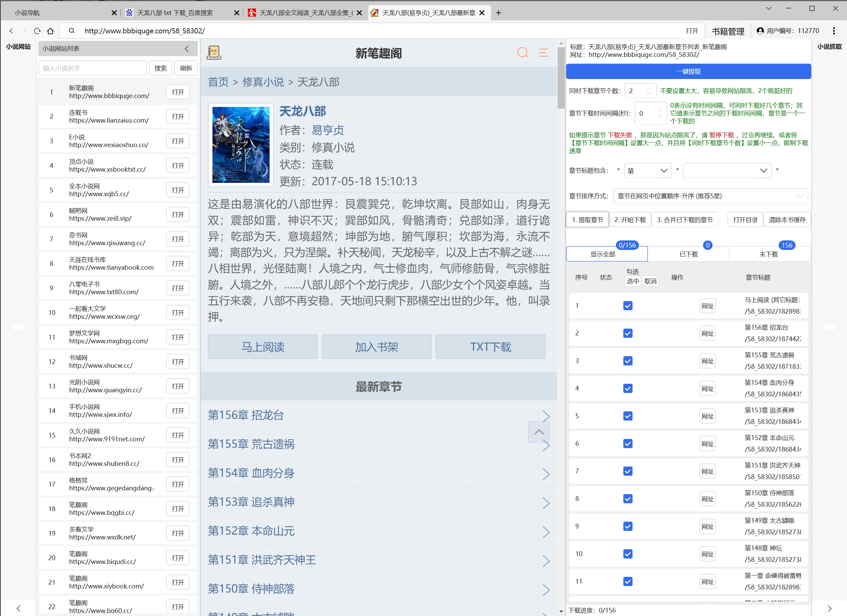This screenshot has height=616, width=847.
Task: Open the tab list chevron in title bar
Action: 769,8
